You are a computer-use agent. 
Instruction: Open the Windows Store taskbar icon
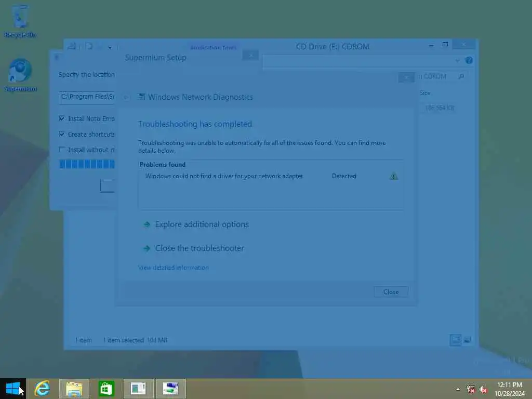tap(106, 389)
